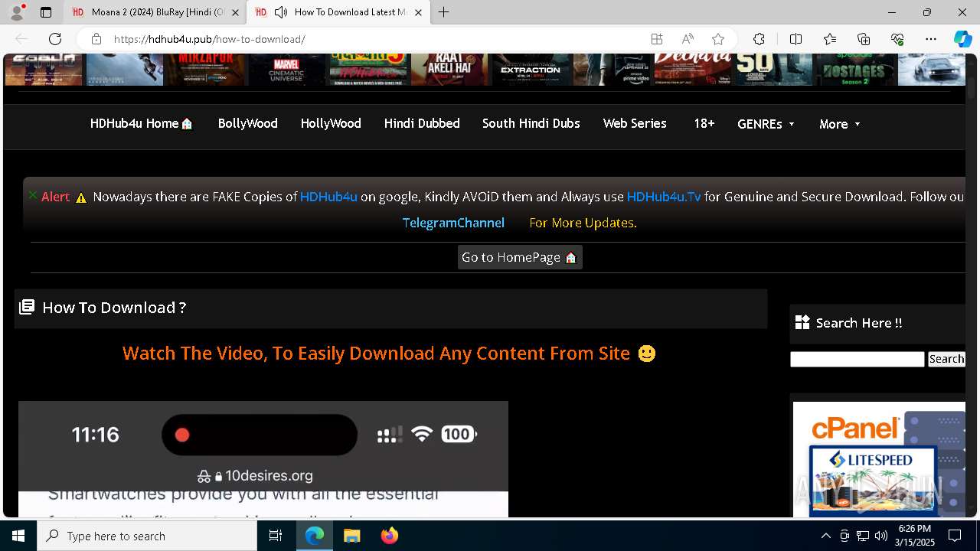
Task: Open the TelegramChannel link
Action: (453, 223)
